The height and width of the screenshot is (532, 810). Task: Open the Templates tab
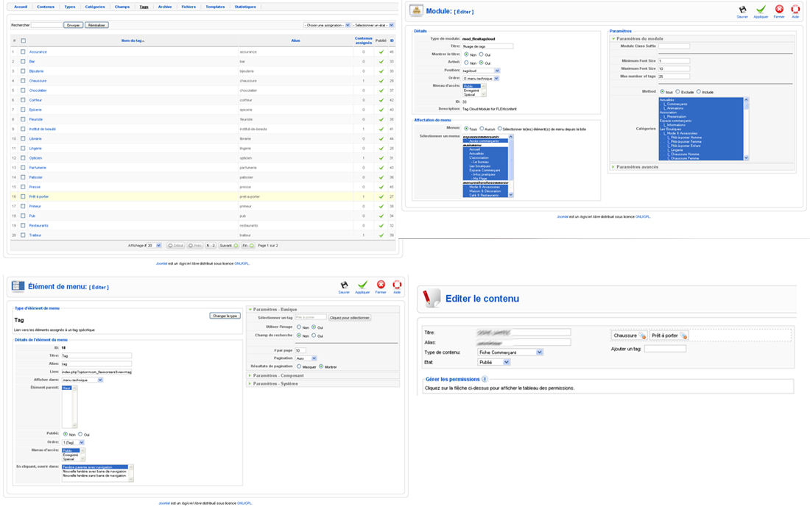[x=215, y=7]
